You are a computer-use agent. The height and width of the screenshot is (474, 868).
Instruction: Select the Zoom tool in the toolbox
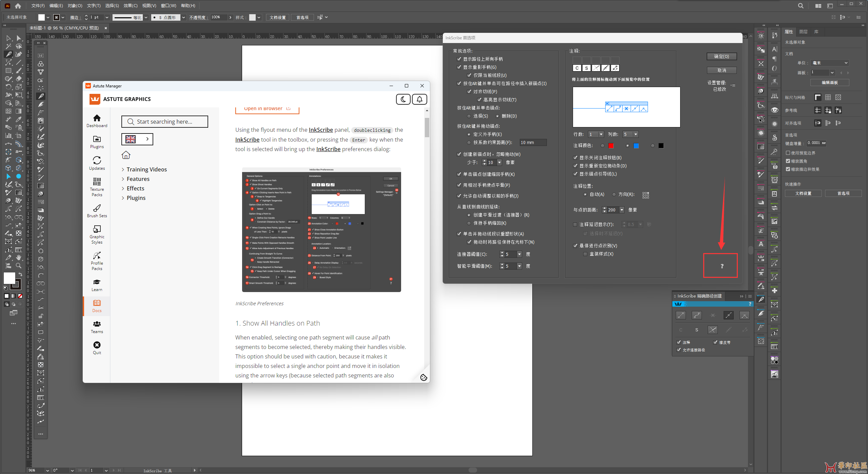coord(19,266)
